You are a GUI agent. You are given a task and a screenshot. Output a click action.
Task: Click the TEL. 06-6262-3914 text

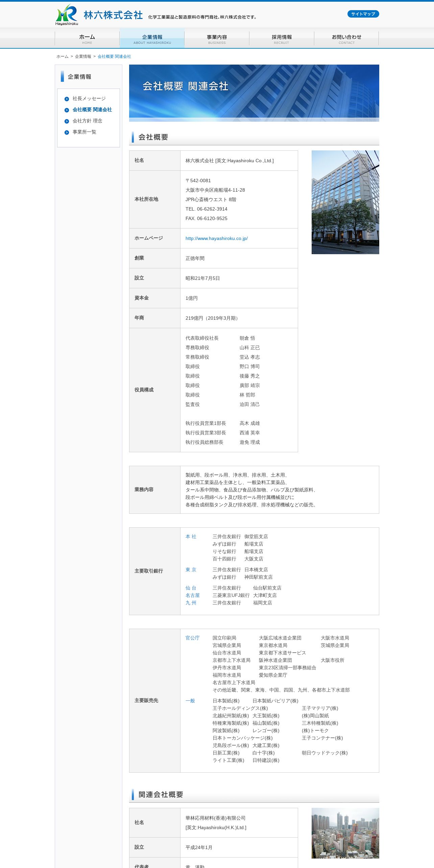[x=207, y=209]
